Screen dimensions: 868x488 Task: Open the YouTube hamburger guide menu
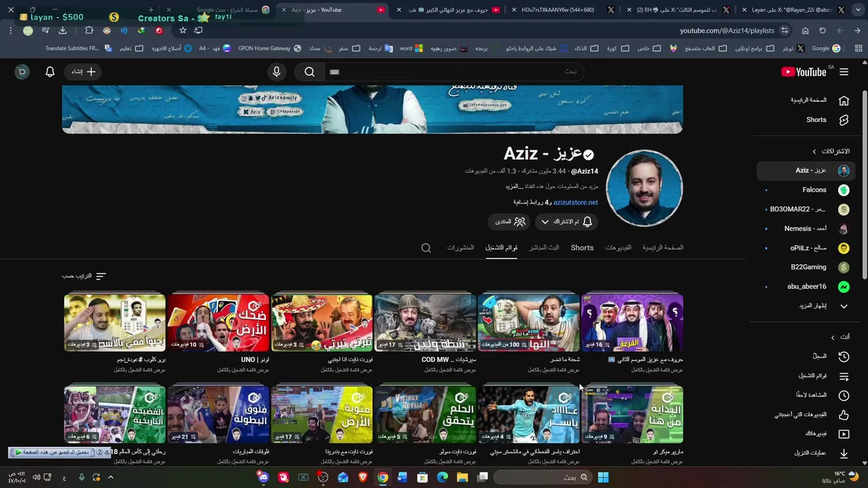pyautogui.click(x=844, y=72)
